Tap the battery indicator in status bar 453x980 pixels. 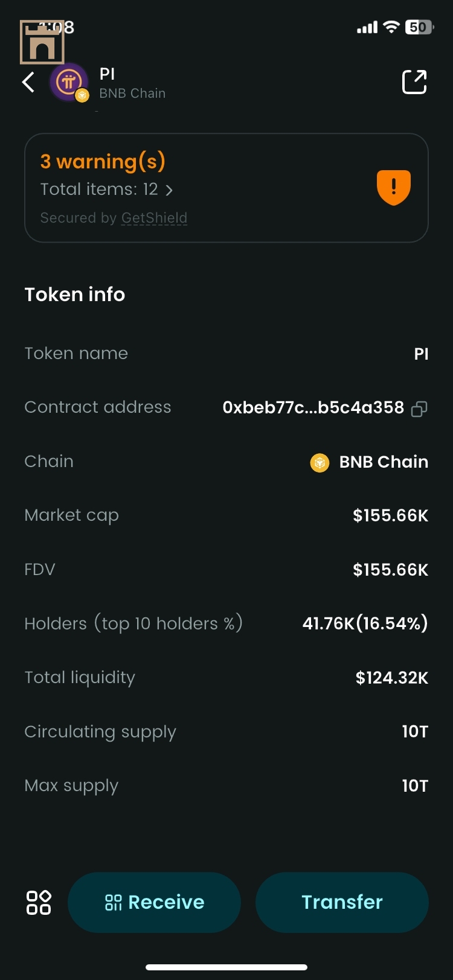click(419, 27)
